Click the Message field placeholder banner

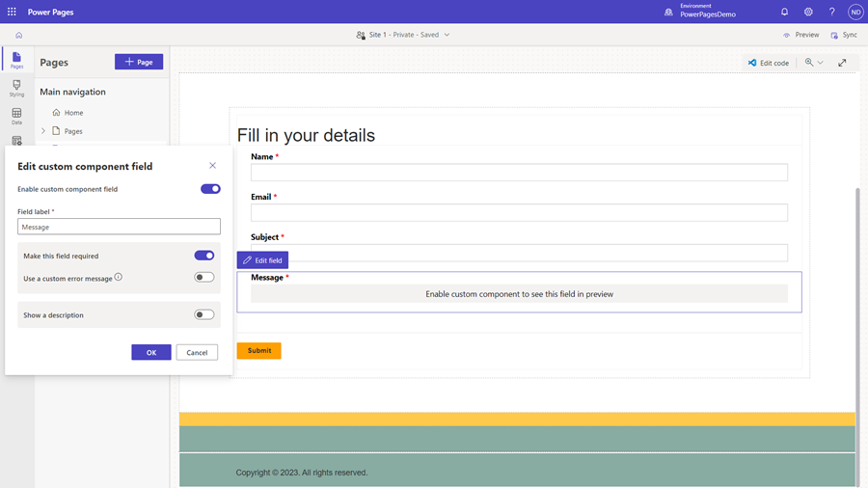point(519,294)
